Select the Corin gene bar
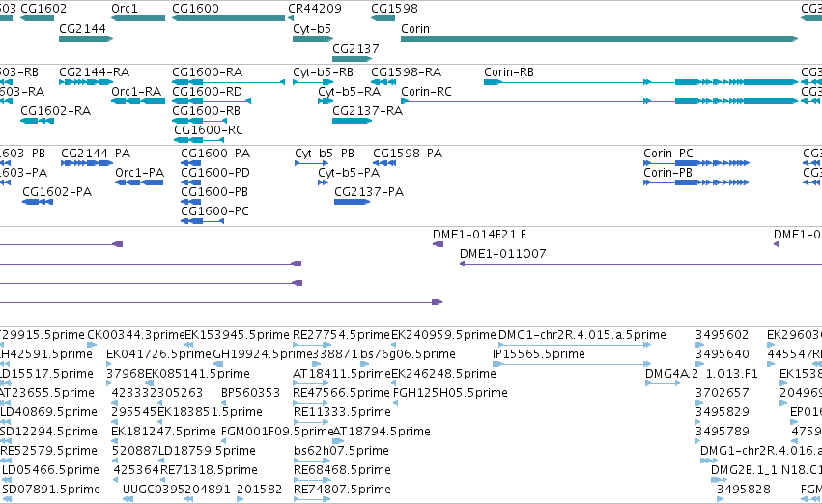The width and height of the screenshot is (822, 504). click(599, 39)
